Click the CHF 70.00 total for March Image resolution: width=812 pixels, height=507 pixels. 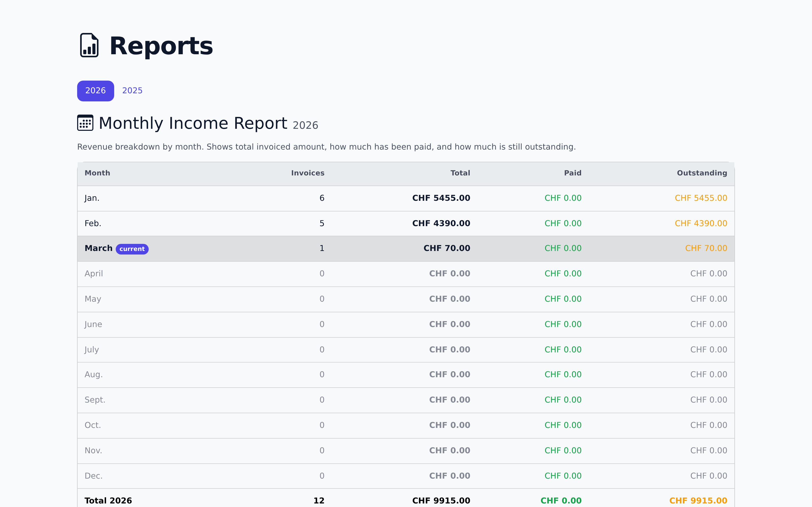[x=446, y=248]
